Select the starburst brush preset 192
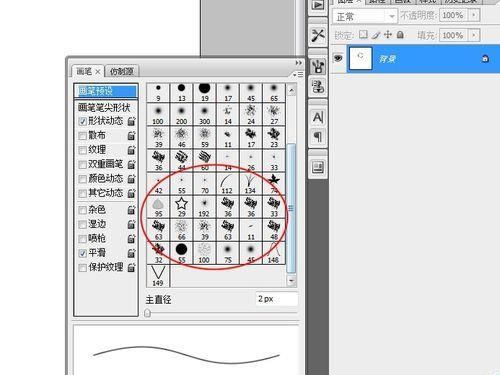 [x=205, y=207]
